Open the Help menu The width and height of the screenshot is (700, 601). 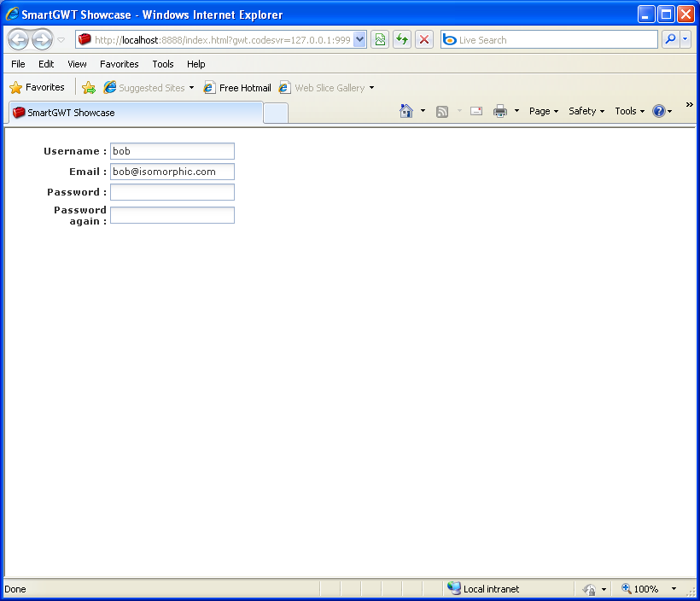pyautogui.click(x=195, y=64)
